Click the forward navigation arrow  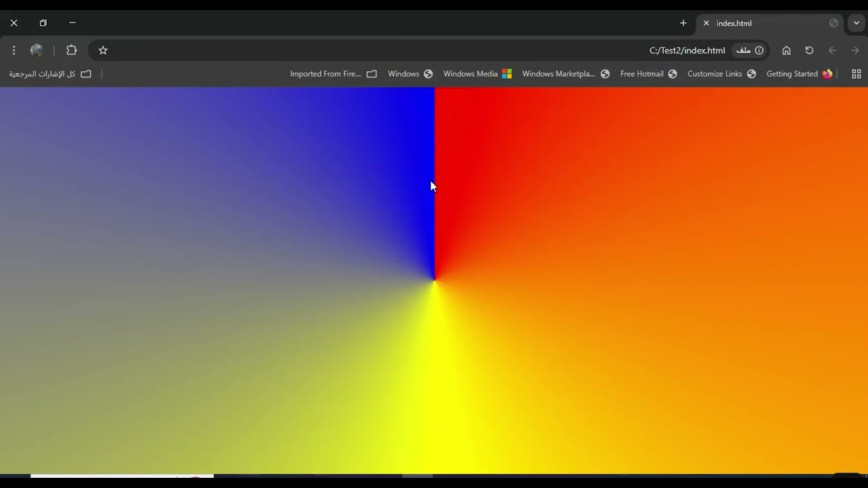[x=855, y=50]
